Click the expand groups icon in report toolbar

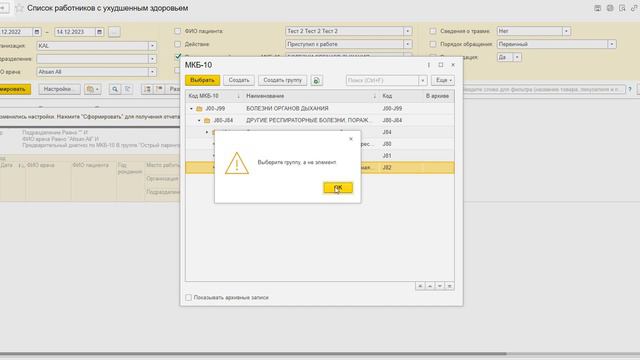[x=147, y=89]
